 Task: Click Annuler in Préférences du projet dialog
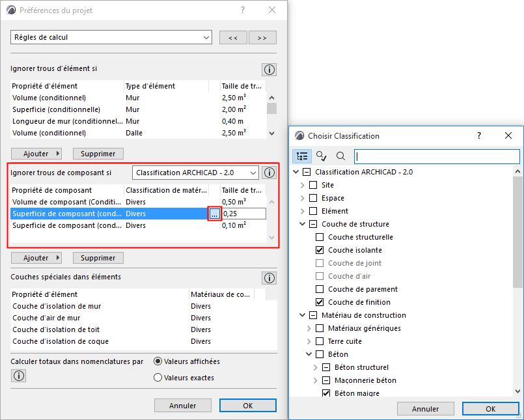pos(183,405)
